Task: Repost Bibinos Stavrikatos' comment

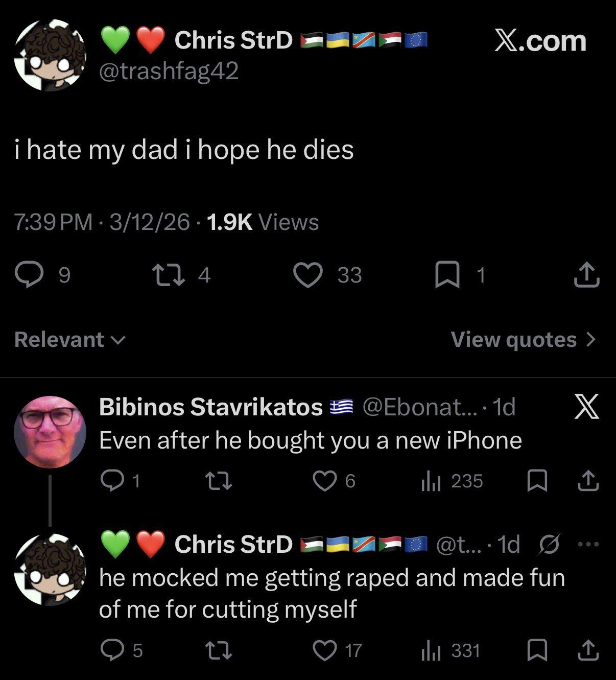Action: (218, 481)
